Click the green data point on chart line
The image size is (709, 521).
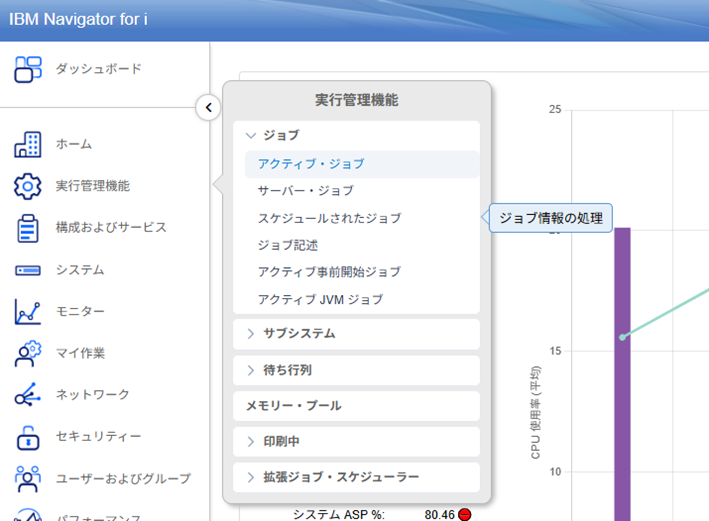click(622, 337)
